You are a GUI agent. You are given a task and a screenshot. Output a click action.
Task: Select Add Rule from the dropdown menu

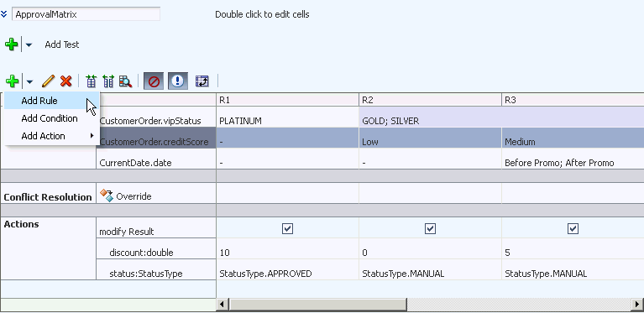tap(52, 101)
